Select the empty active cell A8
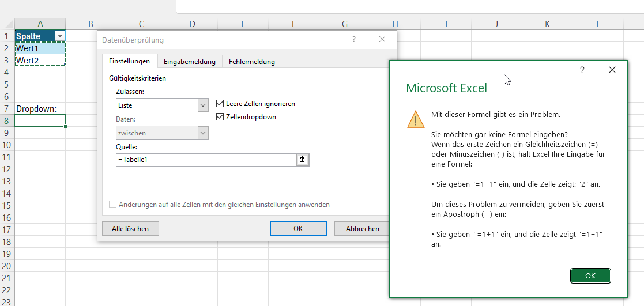The width and height of the screenshot is (644, 306). [x=40, y=120]
